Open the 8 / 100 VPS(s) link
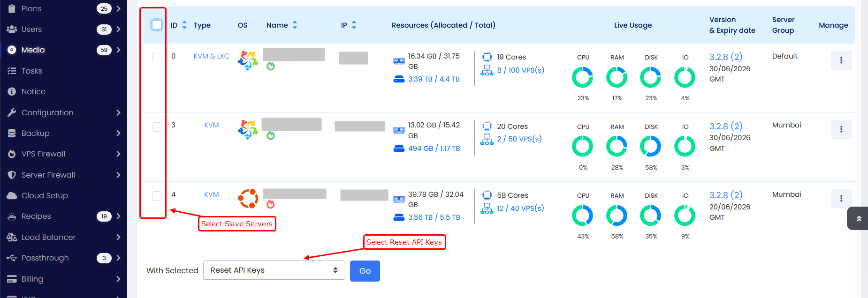 (x=520, y=70)
